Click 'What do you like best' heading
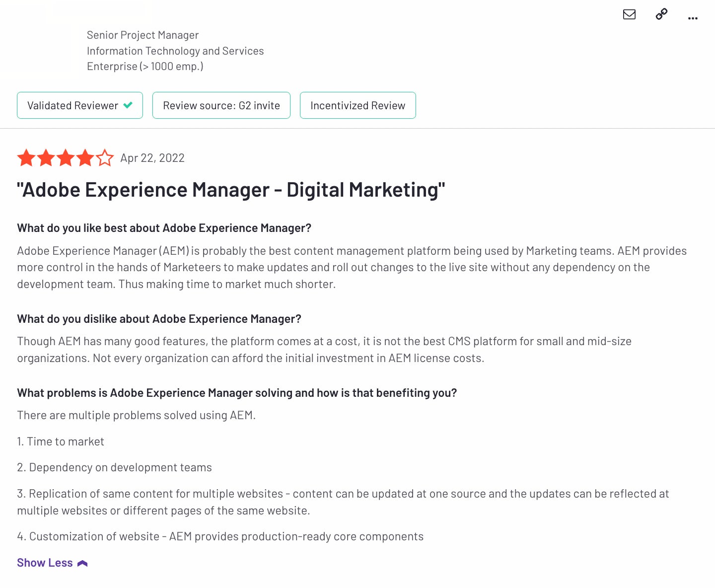715x588 pixels. coord(164,228)
